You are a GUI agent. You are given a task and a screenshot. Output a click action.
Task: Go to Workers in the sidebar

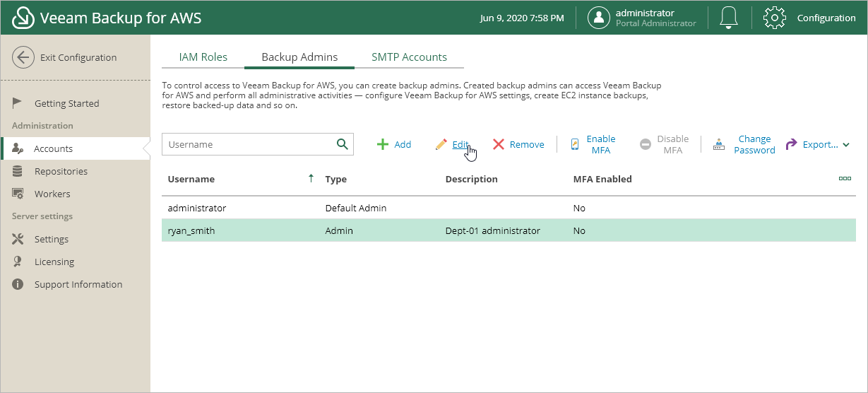pos(52,194)
